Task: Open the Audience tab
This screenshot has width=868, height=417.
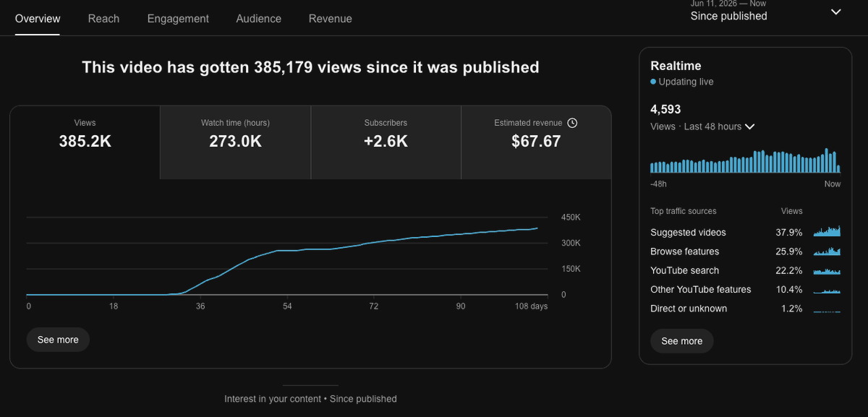Action: 258,19
